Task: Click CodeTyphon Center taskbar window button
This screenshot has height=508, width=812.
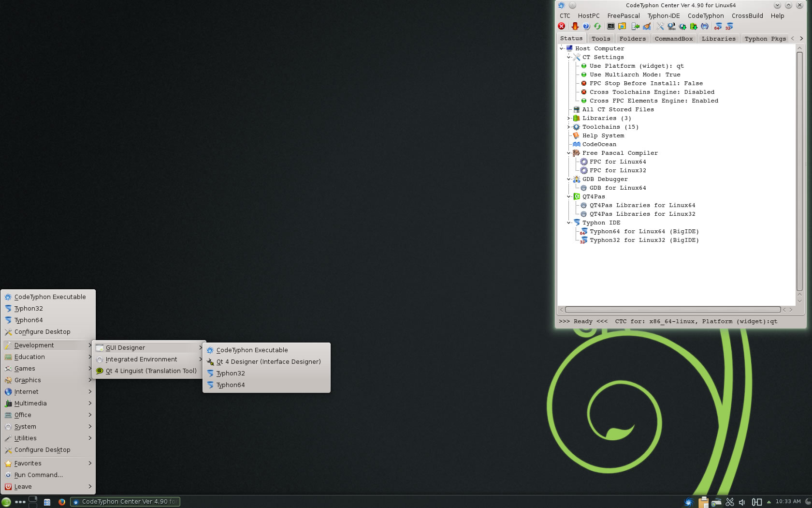Action: [x=125, y=502]
